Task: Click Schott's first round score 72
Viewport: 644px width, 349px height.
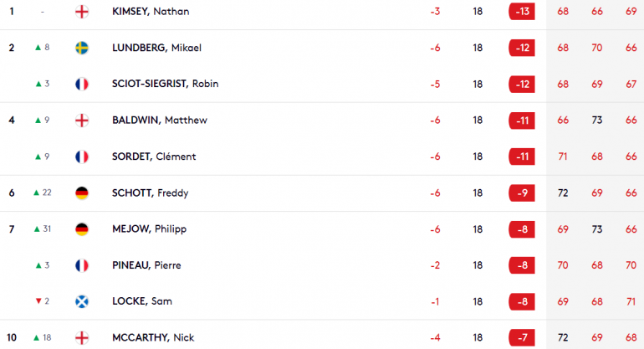Action: (x=563, y=192)
